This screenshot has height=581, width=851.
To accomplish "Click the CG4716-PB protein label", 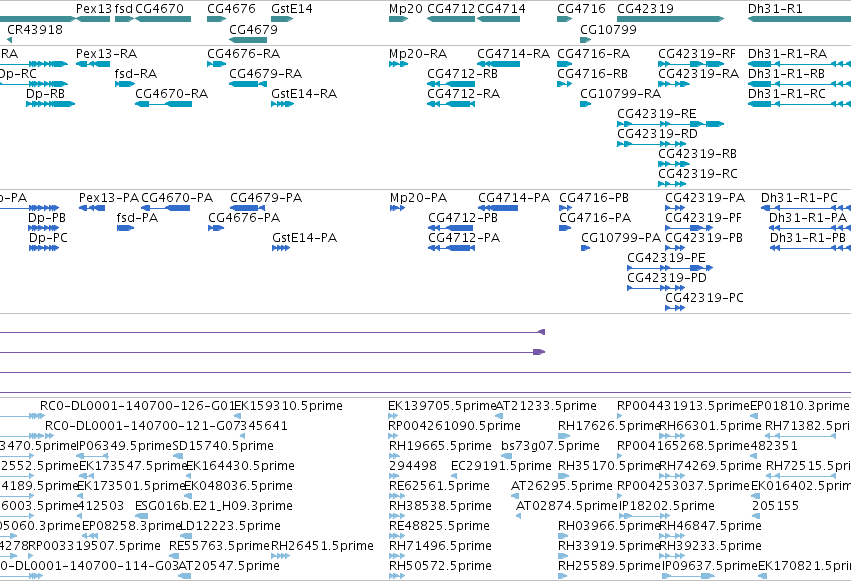I will click(x=594, y=198).
